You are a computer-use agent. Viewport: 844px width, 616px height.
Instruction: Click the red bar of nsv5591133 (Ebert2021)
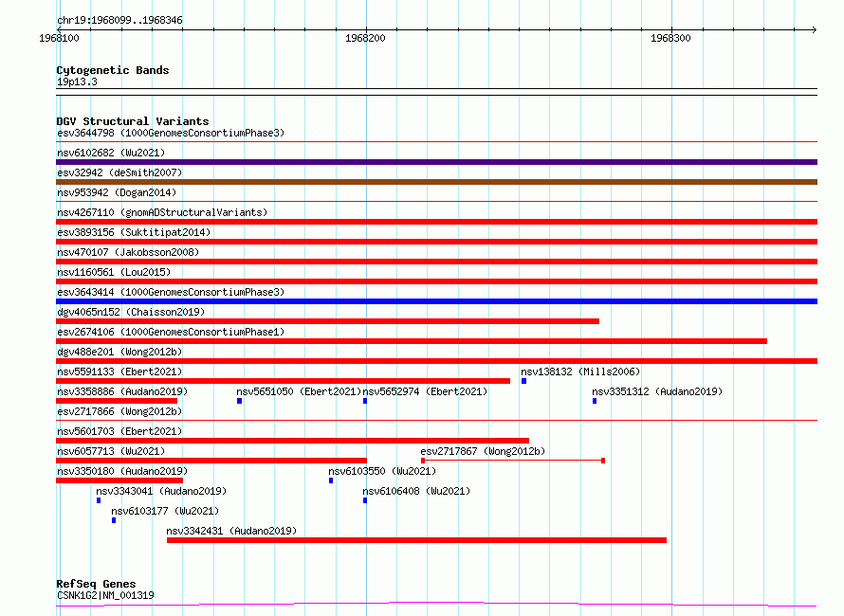click(283, 381)
